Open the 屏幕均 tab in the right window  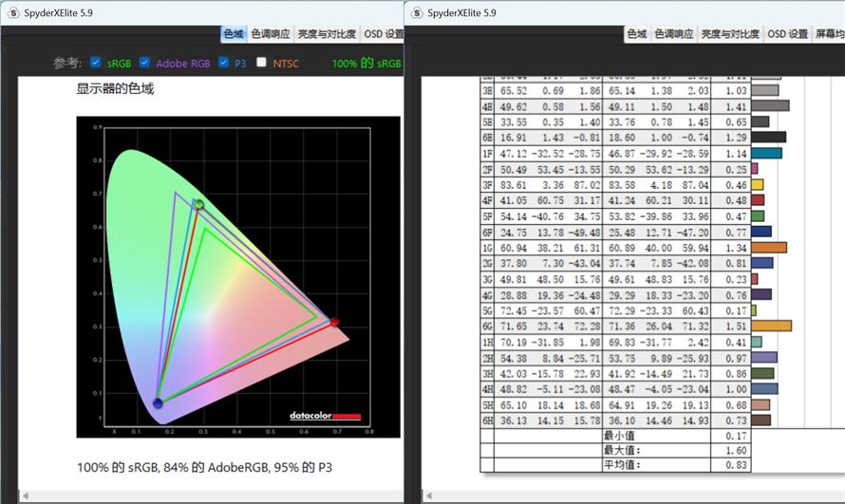[829, 34]
